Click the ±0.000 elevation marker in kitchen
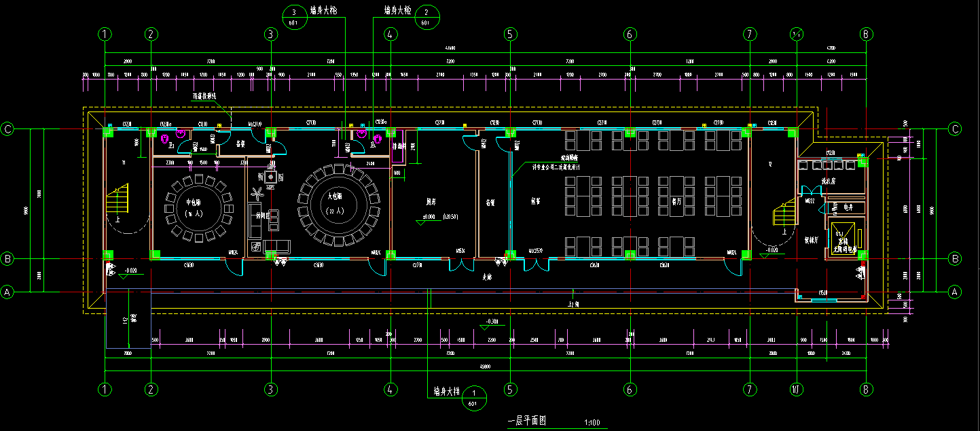980x431 pixels. [x=429, y=217]
